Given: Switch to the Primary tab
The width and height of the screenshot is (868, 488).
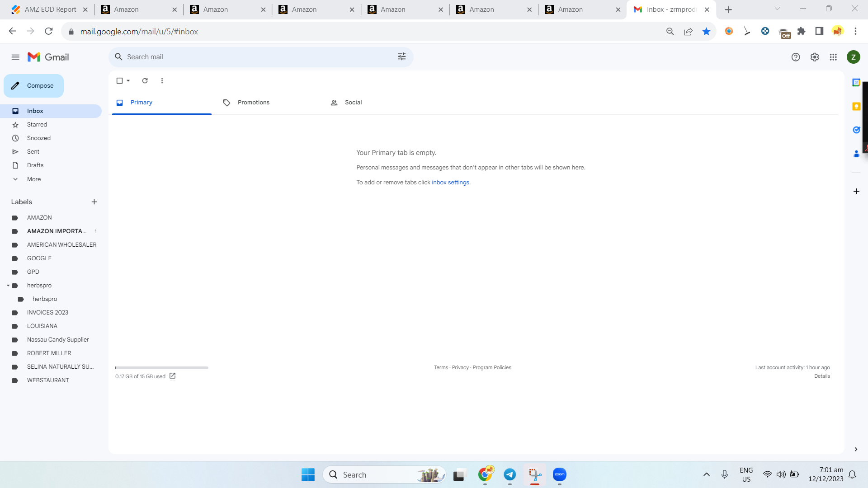Looking at the screenshot, I should click(x=162, y=103).
